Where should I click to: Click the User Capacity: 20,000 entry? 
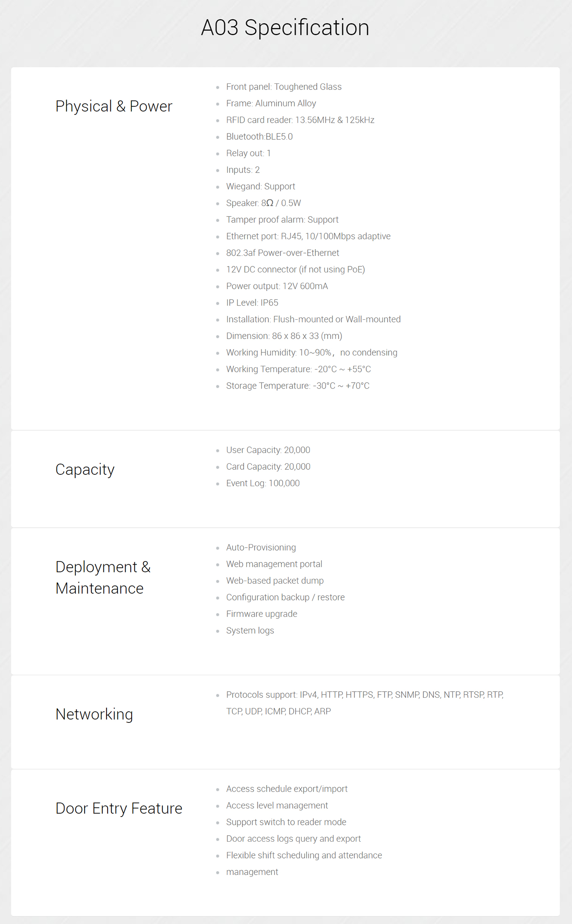(x=268, y=450)
